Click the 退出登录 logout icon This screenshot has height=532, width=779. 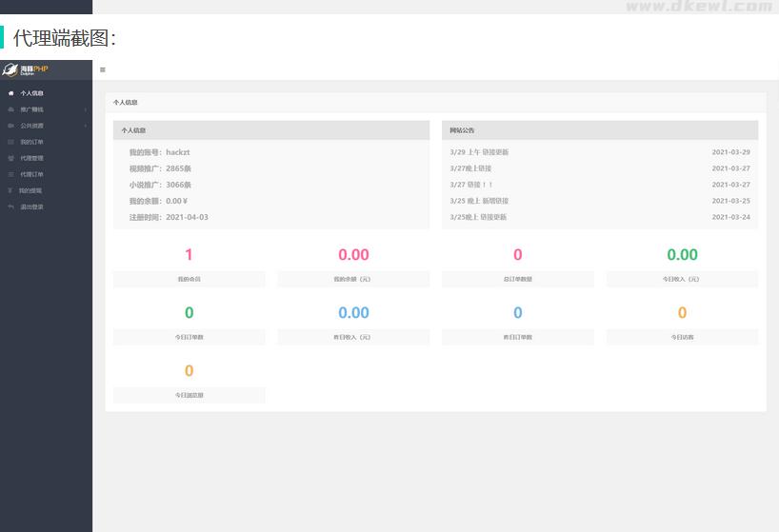[x=10, y=207]
